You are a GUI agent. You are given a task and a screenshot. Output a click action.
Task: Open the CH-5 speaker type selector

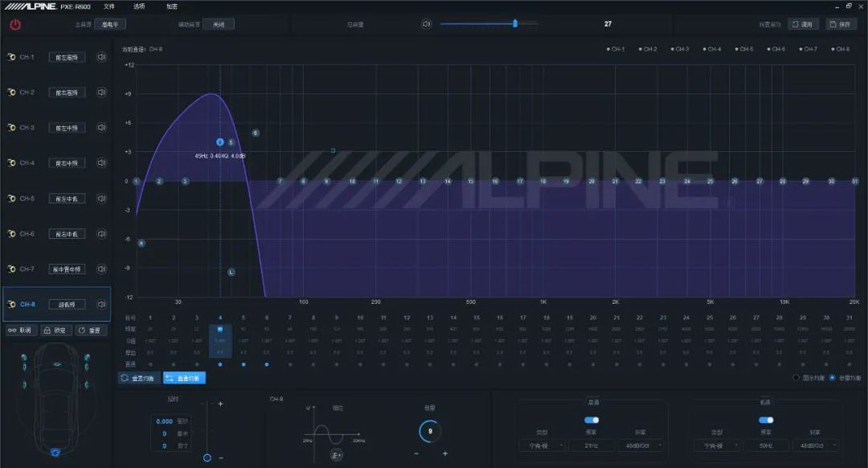(x=67, y=199)
